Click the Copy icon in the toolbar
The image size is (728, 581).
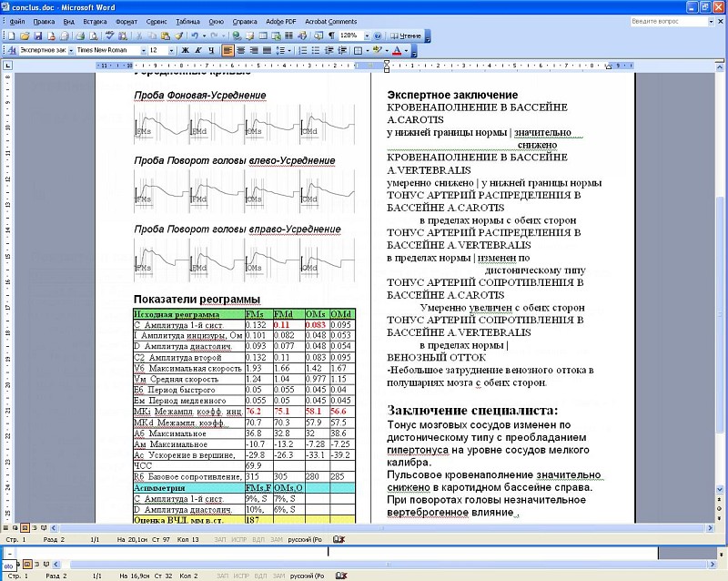coord(152,36)
